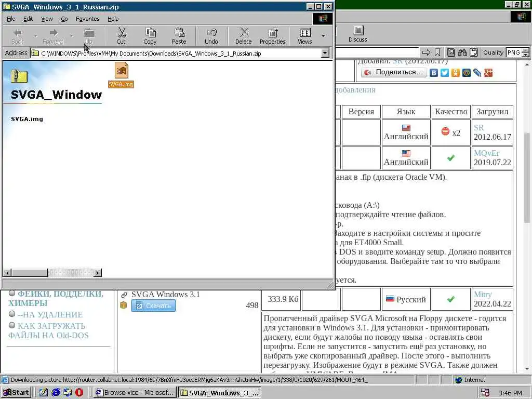The image size is (532, 399).
Task: Click the binoculars search icon
Action: pos(462,52)
